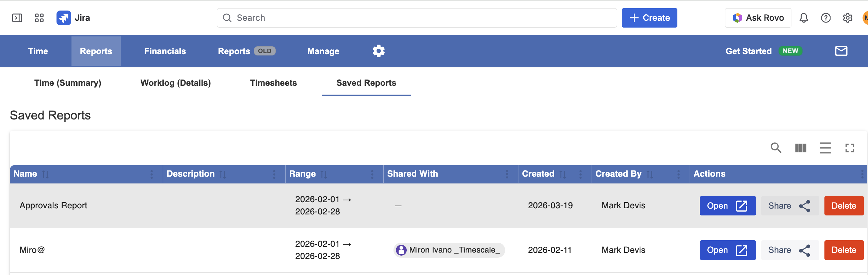
Task: Open the user profile avatar
Action: pos(865,18)
